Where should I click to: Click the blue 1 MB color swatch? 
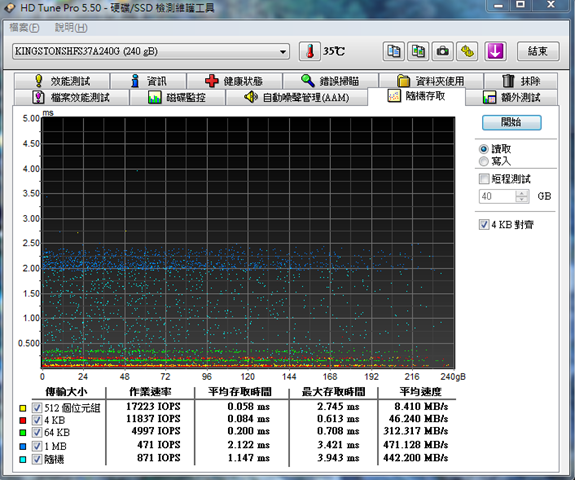[23, 446]
